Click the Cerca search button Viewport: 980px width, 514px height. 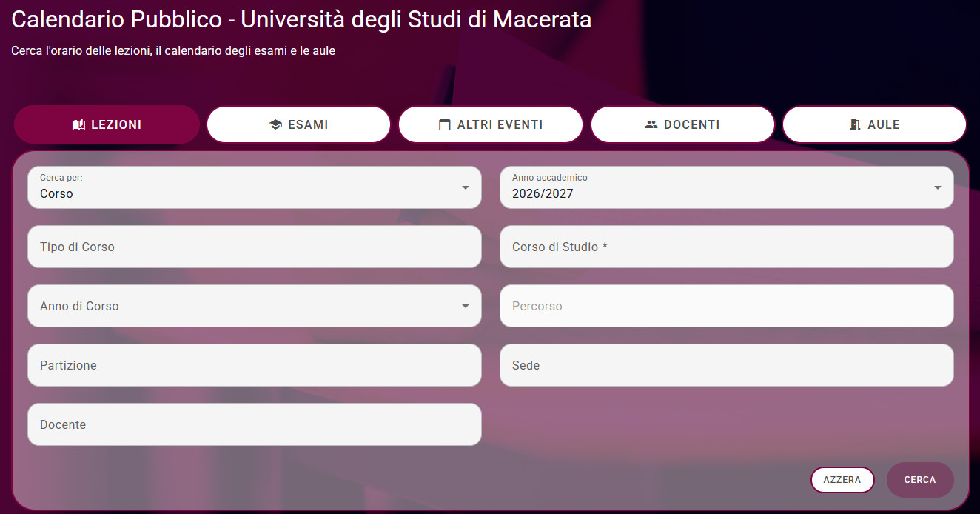[x=920, y=480]
